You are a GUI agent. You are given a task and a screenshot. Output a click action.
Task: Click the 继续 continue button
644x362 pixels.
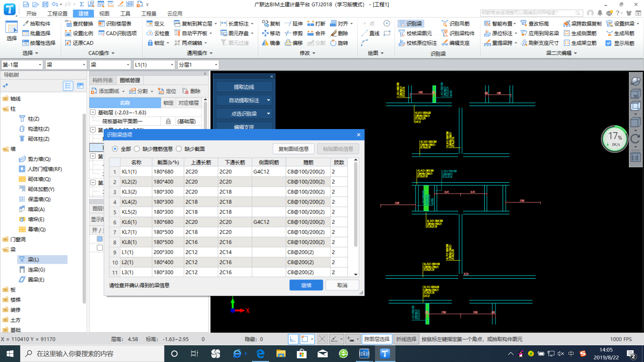pyautogui.click(x=306, y=285)
